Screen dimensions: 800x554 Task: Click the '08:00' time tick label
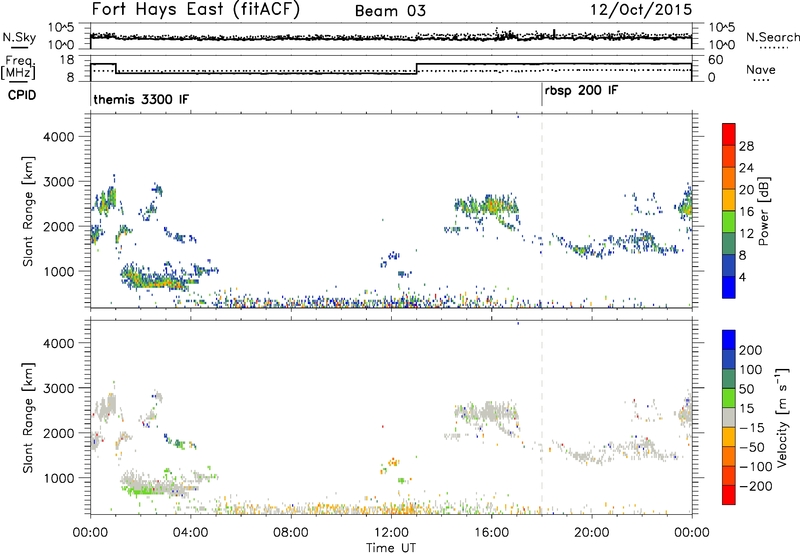tap(291, 533)
